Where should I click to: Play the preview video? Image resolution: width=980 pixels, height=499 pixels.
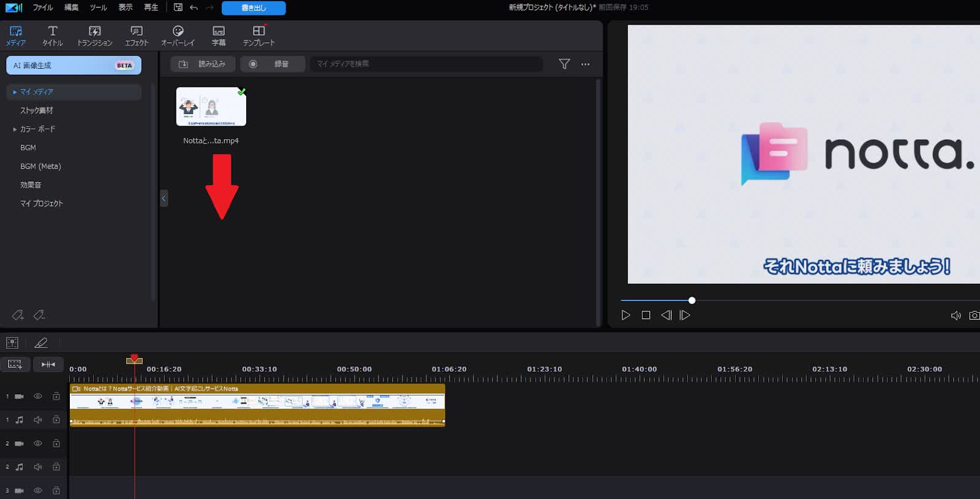(x=625, y=315)
